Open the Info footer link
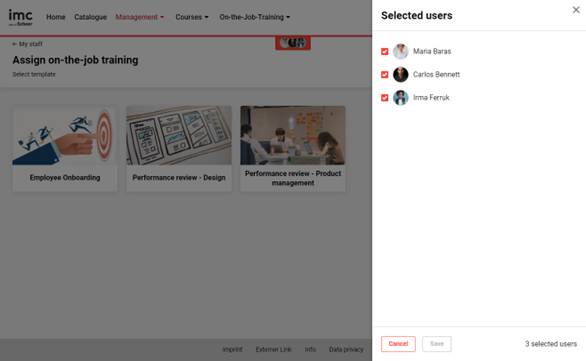The image size is (586, 361). [310, 349]
